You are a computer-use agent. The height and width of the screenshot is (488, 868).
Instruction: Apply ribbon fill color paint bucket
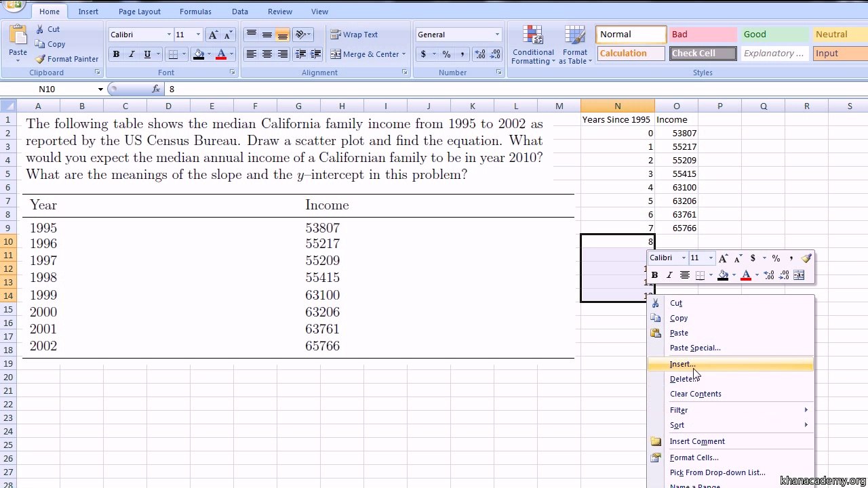[x=199, y=54]
